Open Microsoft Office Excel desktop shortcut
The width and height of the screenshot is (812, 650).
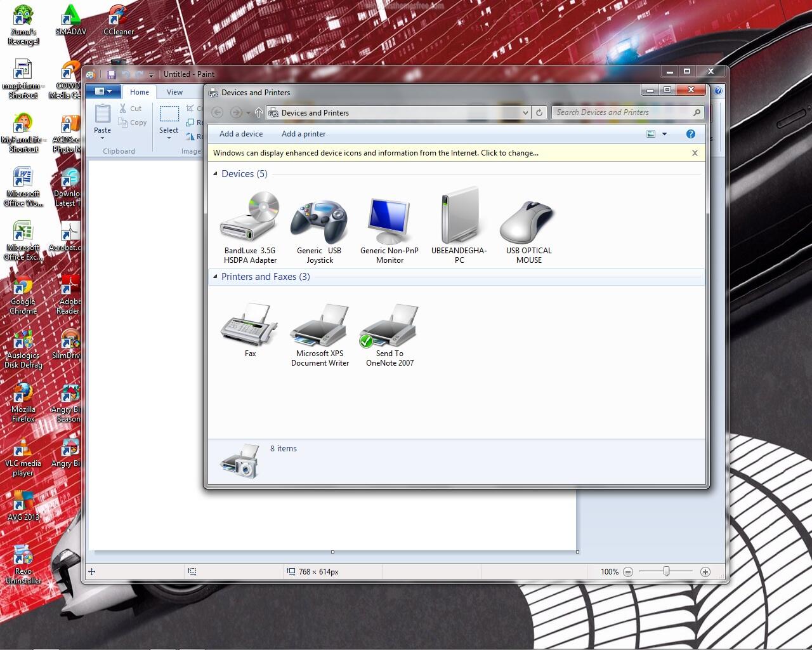pos(23,241)
